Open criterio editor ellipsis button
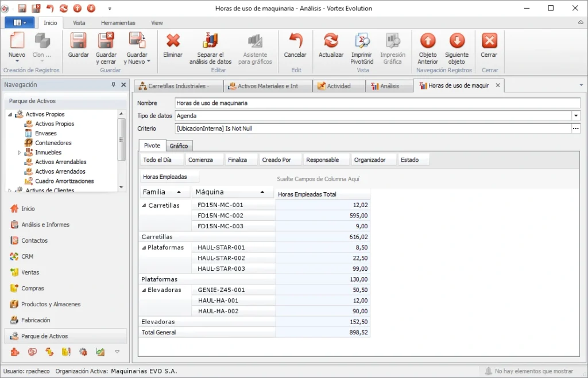 point(576,128)
